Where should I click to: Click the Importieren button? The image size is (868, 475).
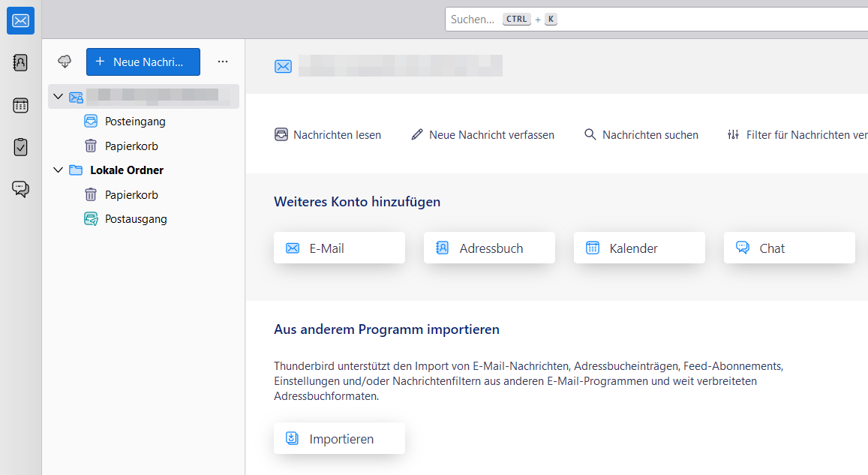pos(339,438)
